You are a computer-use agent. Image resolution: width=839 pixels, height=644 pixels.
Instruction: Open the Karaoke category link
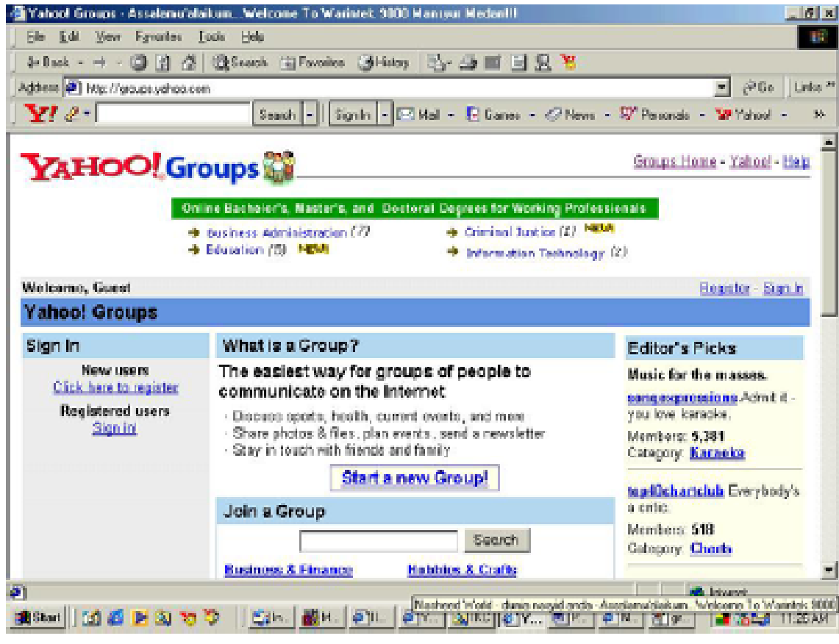click(x=717, y=453)
